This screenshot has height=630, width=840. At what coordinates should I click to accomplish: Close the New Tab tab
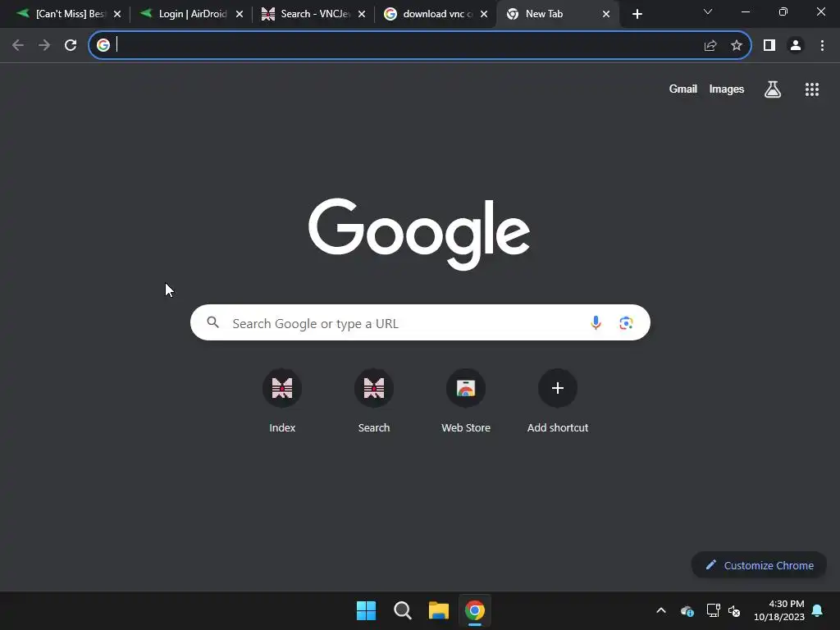click(x=606, y=15)
